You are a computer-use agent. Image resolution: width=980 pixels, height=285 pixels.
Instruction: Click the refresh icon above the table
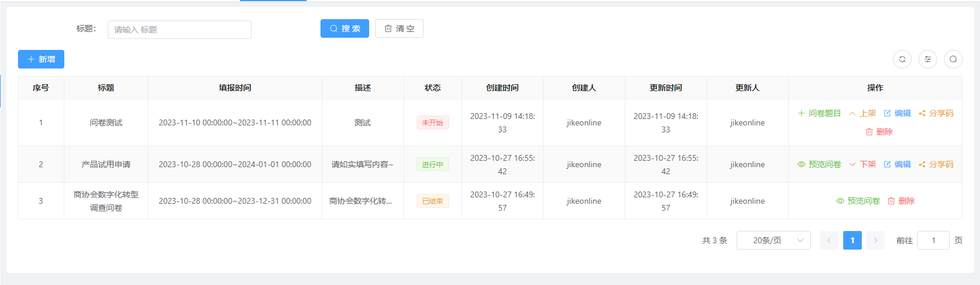tap(902, 59)
